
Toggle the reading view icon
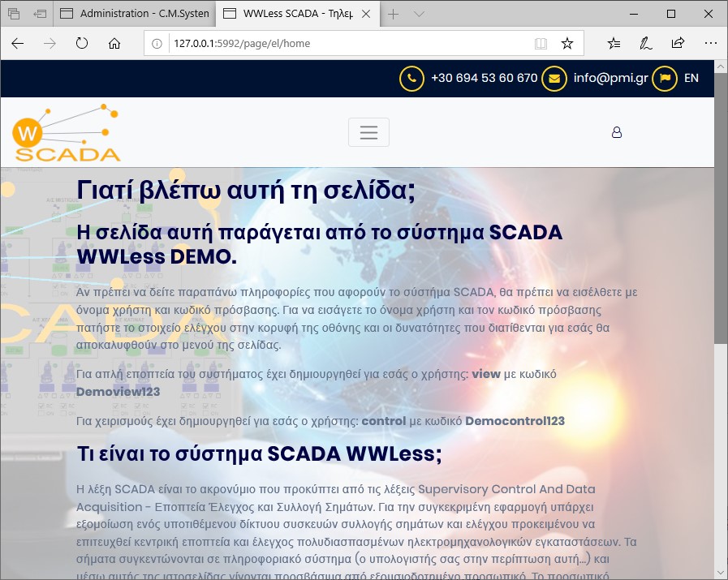(x=541, y=44)
